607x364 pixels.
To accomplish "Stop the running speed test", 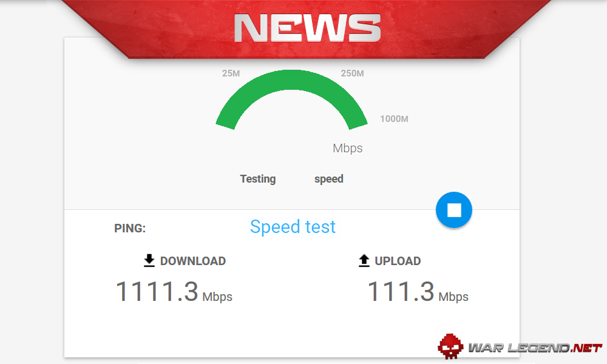I will [453, 210].
